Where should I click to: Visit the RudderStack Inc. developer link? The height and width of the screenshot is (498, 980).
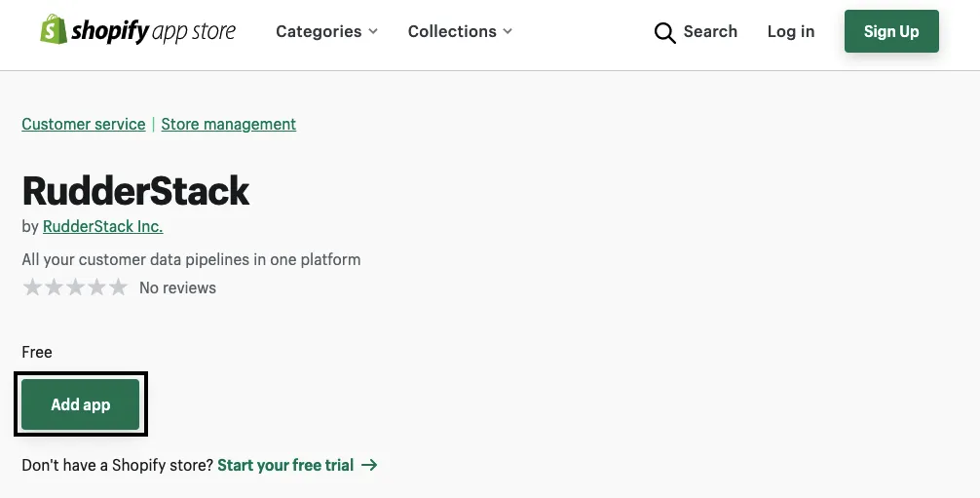(x=102, y=226)
